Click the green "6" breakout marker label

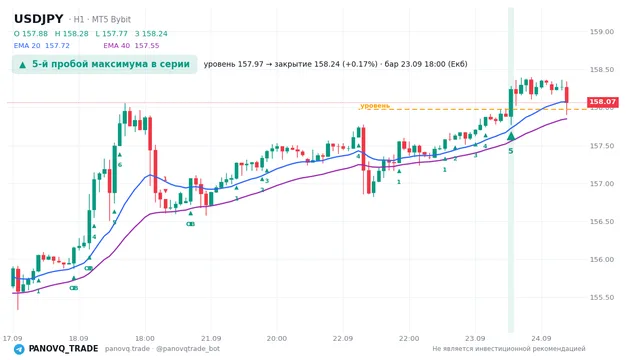[x=120, y=165]
